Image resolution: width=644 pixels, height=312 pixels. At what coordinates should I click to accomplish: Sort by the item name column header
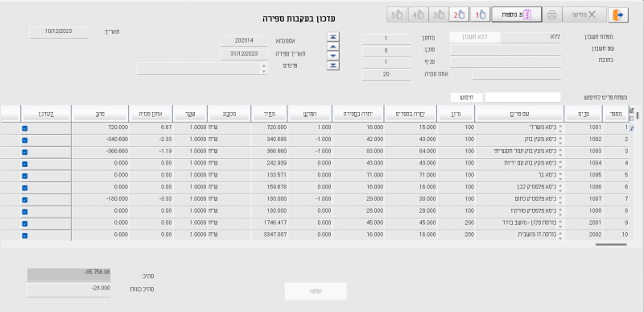(519, 113)
